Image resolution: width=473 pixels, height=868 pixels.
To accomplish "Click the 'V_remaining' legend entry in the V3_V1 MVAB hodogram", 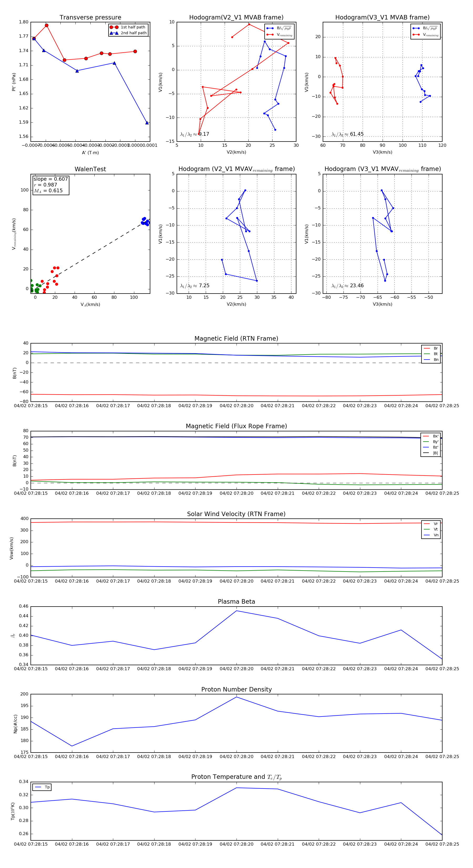I will (x=425, y=35).
